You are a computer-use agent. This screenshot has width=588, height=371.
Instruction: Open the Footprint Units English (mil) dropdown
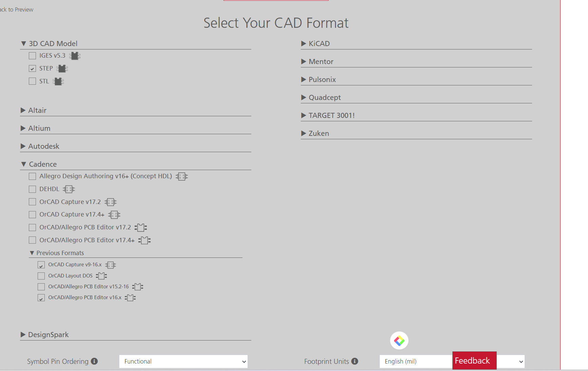pyautogui.click(x=416, y=362)
